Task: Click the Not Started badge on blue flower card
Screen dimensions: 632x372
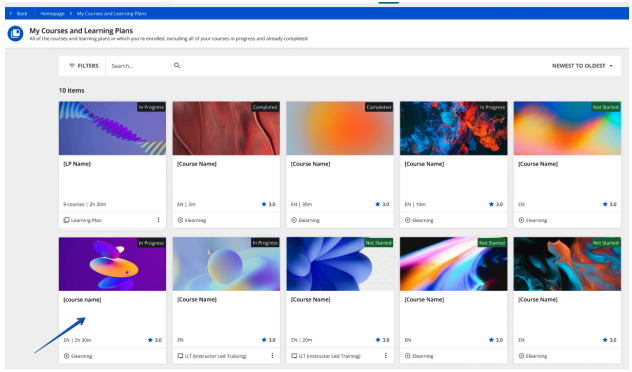Action: click(x=378, y=243)
